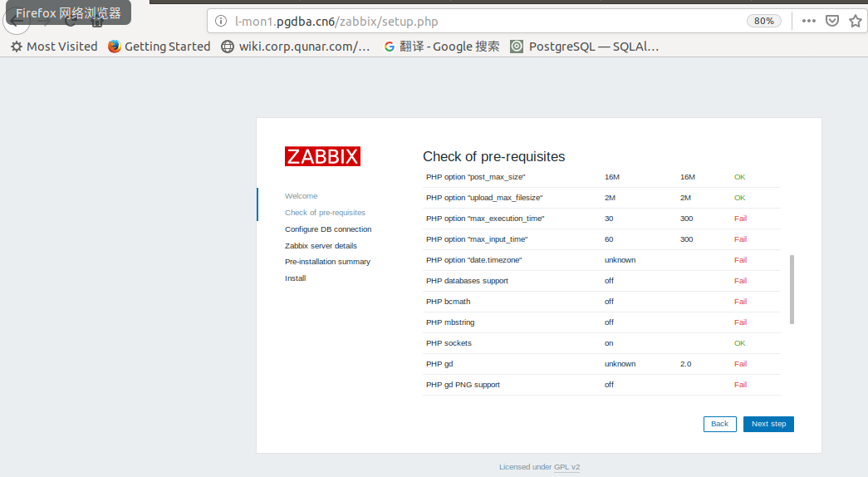Open Most Visited bookmarks folder
The image size is (868, 477).
pyautogui.click(x=54, y=47)
